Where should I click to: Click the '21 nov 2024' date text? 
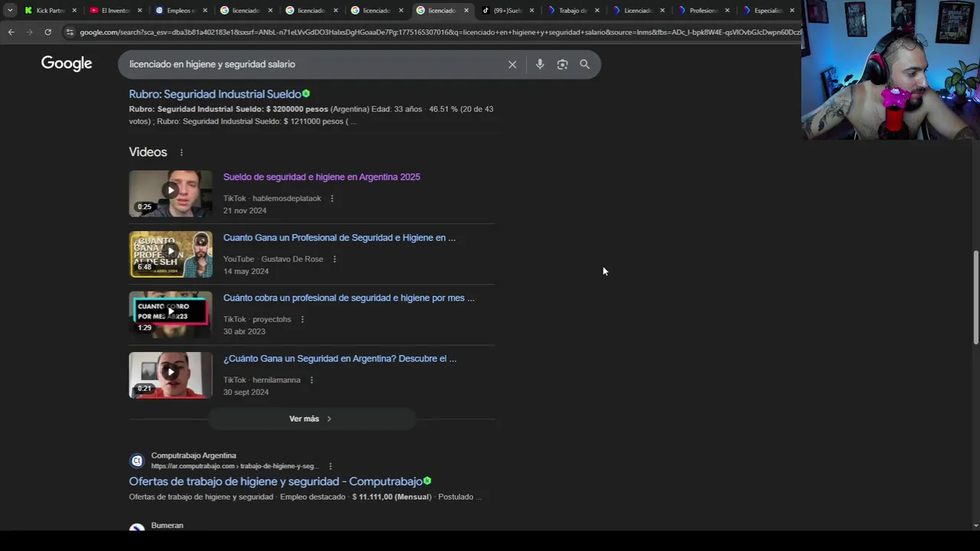tap(244, 210)
